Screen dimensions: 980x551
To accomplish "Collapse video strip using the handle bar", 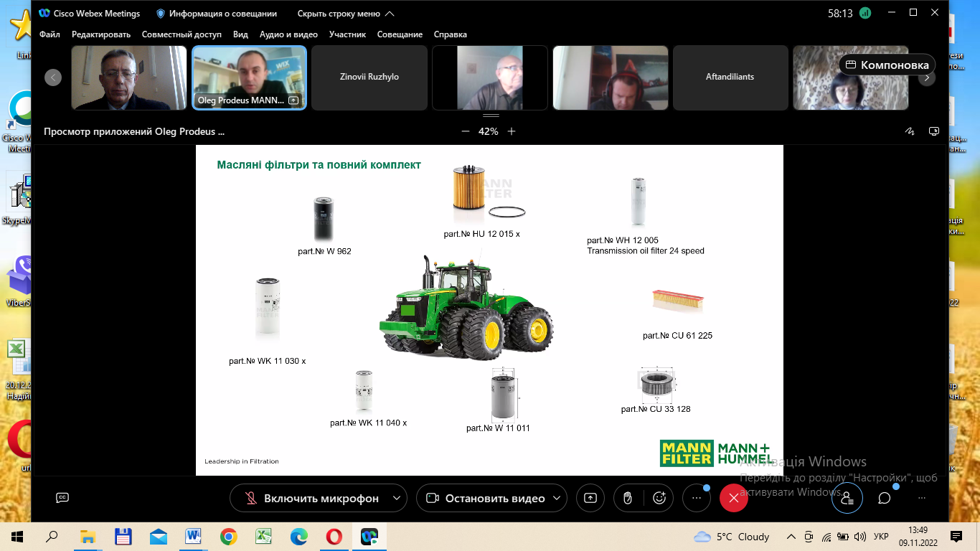I will 491,116.
